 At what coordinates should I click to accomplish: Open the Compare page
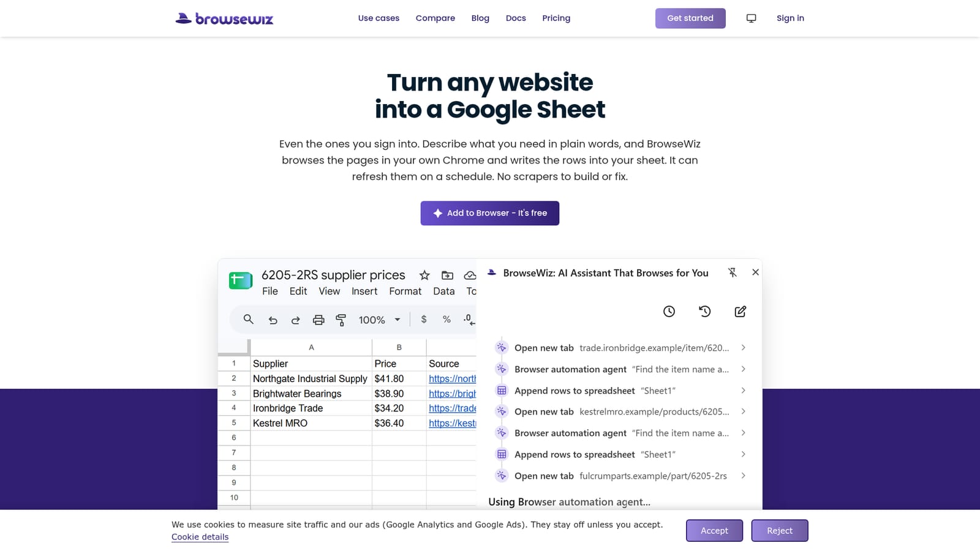click(435, 18)
